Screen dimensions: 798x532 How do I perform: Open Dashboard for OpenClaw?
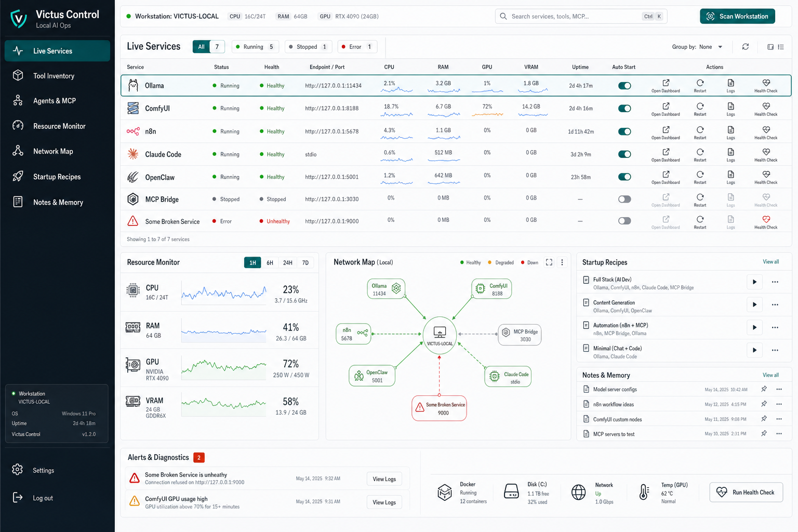(x=666, y=177)
